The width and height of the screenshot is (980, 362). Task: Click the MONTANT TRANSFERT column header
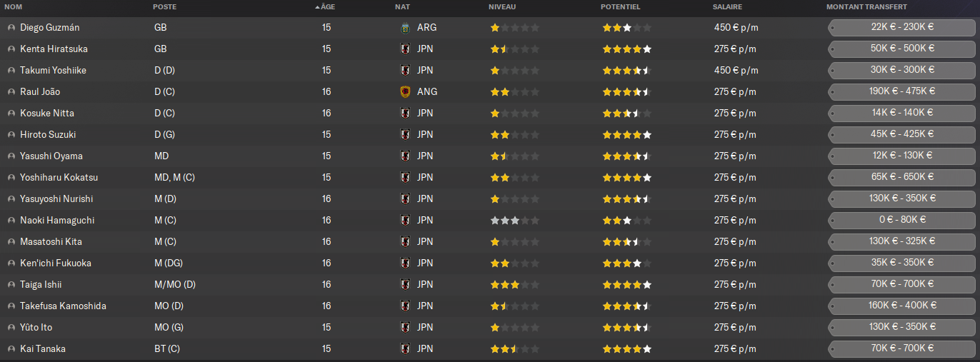pos(866,6)
